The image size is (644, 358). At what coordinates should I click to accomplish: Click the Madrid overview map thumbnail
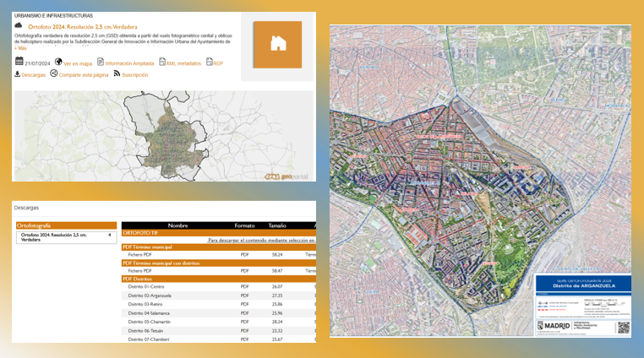click(164, 136)
